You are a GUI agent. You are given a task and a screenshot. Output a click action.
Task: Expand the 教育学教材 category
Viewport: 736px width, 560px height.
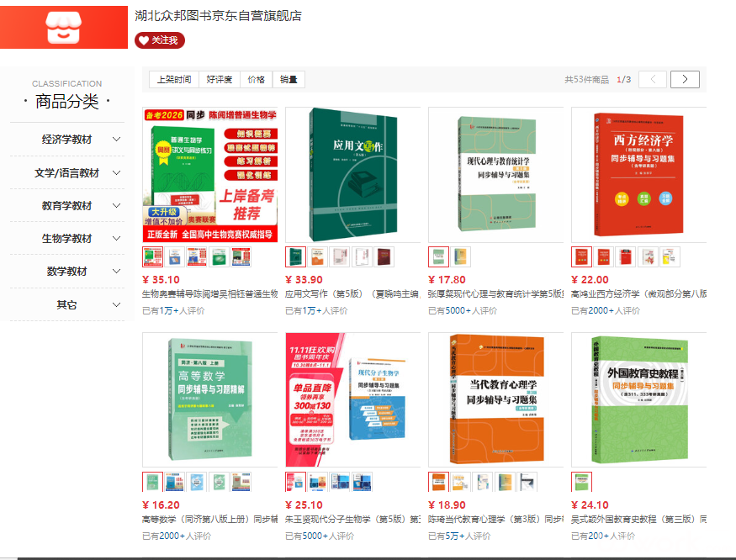(x=116, y=206)
